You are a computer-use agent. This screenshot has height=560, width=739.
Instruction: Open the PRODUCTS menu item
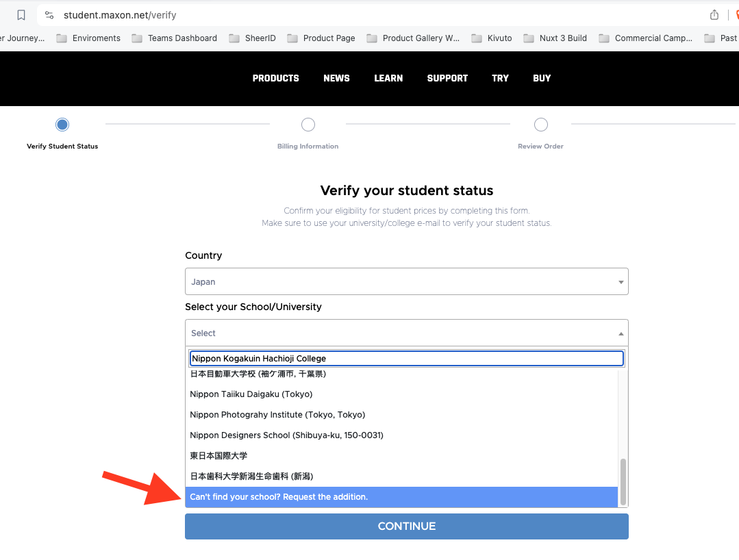point(275,78)
